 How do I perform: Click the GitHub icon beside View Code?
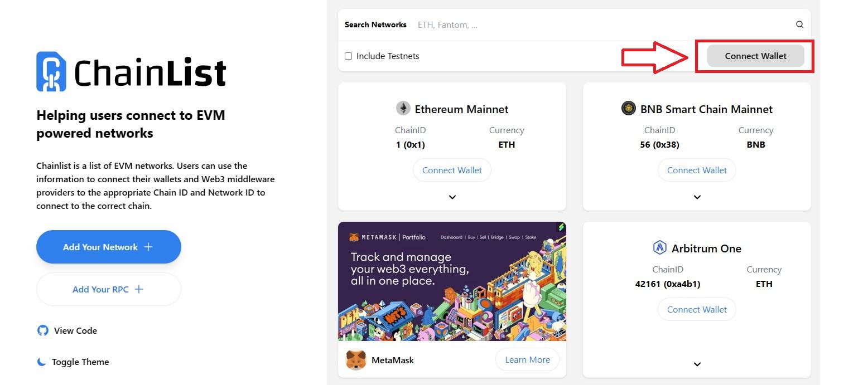point(42,330)
